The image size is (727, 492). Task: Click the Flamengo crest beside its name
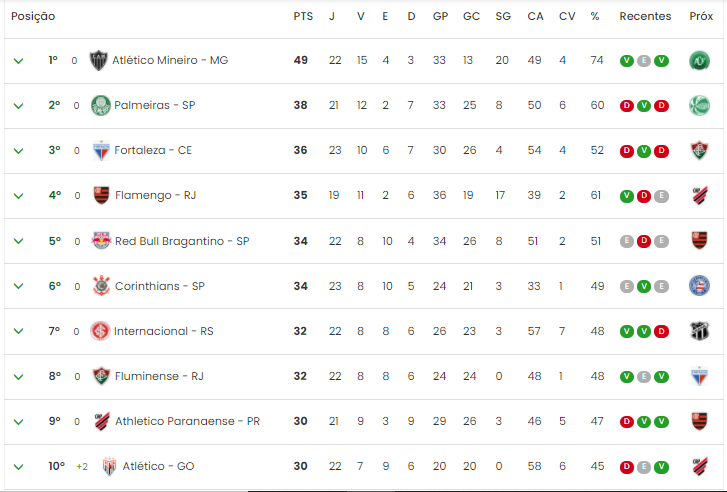101,195
